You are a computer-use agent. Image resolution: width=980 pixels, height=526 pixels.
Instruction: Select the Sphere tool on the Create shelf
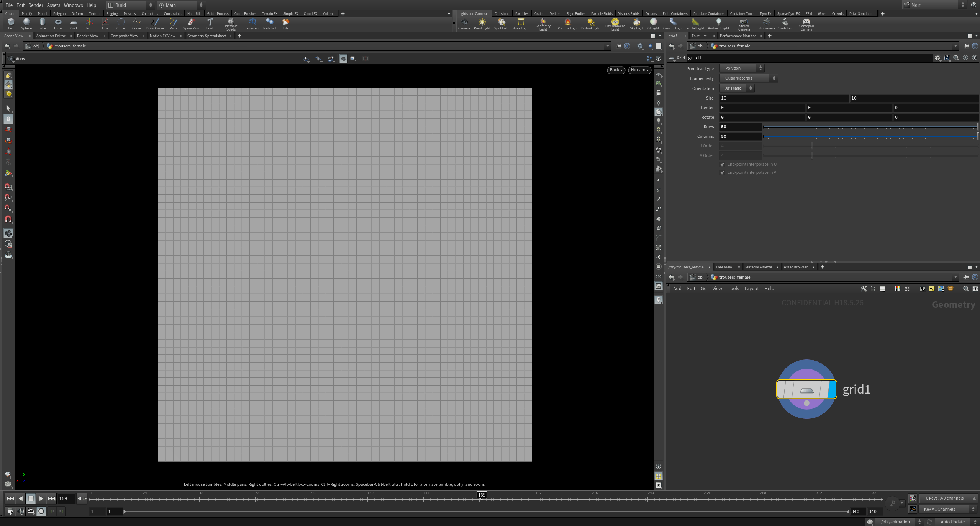click(26, 24)
